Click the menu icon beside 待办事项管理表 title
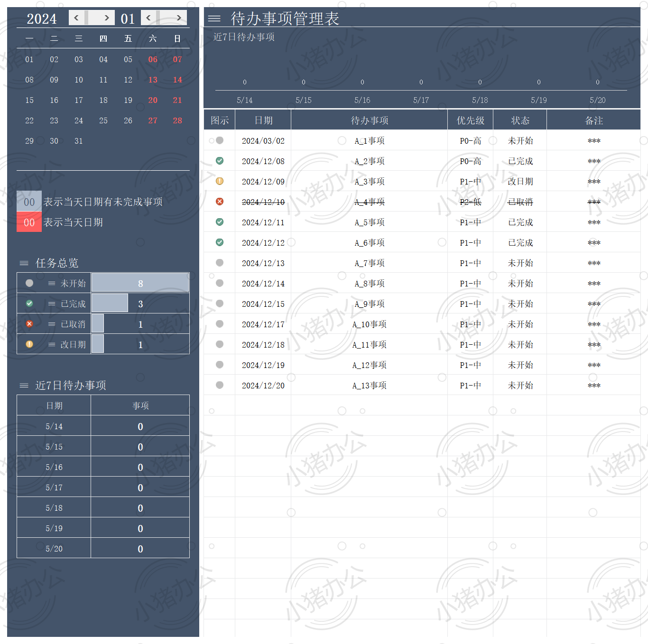This screenshot has width=648, height=644. pos(214,18)
